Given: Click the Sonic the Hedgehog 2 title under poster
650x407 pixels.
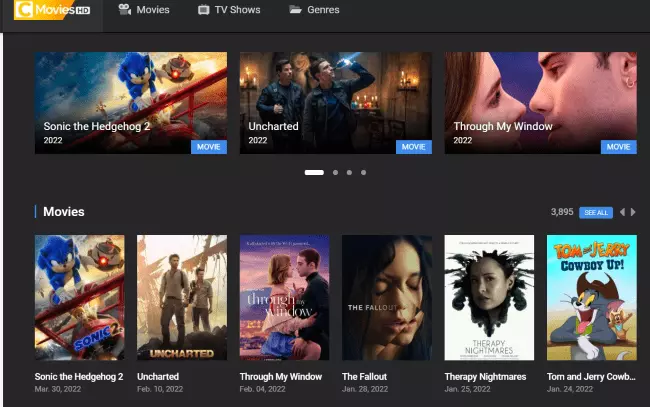Looking at the screenshot, I should coord(79,377).
